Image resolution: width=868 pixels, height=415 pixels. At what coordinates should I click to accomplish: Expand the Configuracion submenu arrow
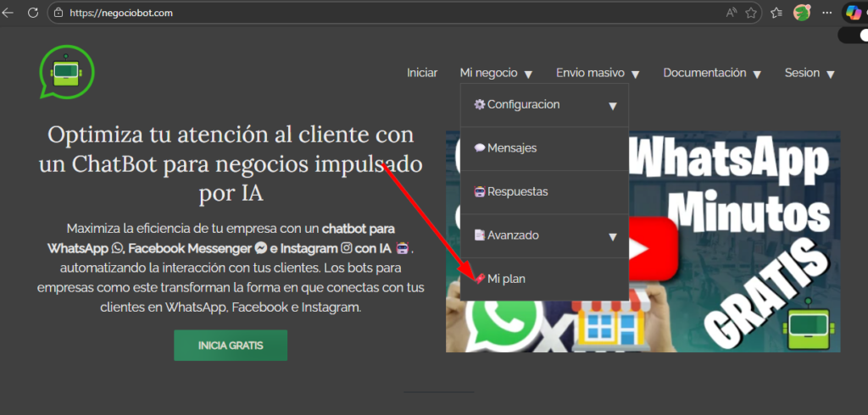tap(612, 106)
